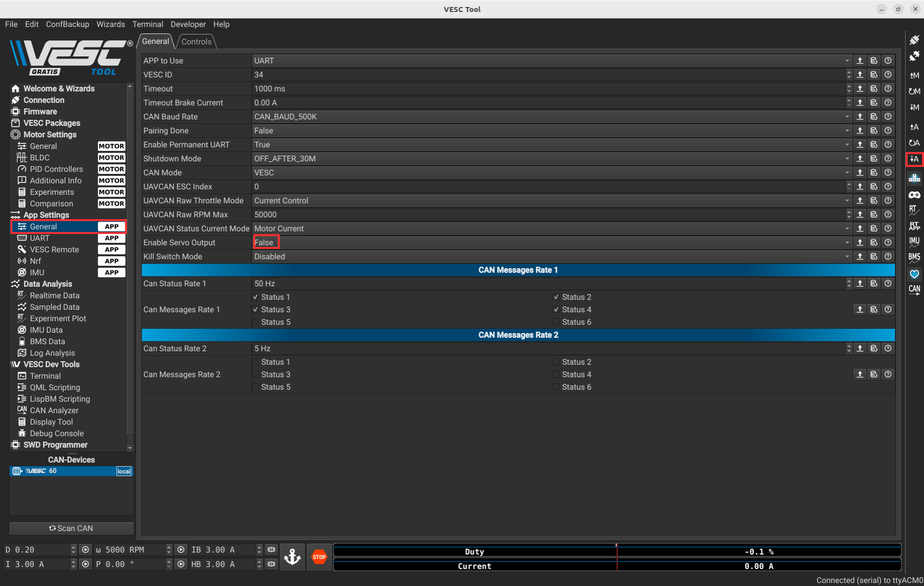The image size is (924, 586).
Task: Start duty cycle run button next to D 0.20
Action: coord(85,550)
